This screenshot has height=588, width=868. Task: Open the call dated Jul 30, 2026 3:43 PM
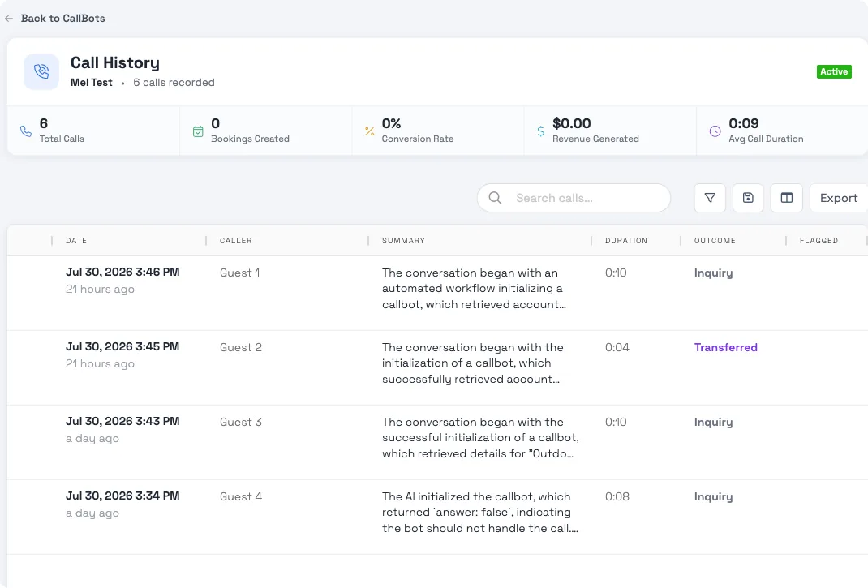122,422
